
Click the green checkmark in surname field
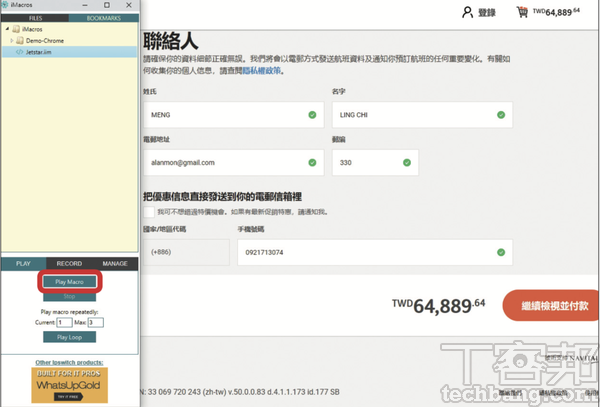[312, 115]
